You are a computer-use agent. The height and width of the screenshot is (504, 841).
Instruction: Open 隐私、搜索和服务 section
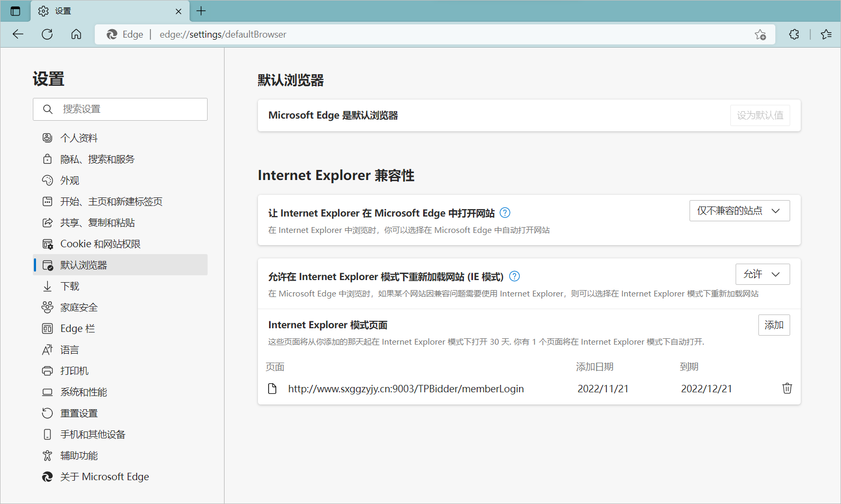pos(120,159)
